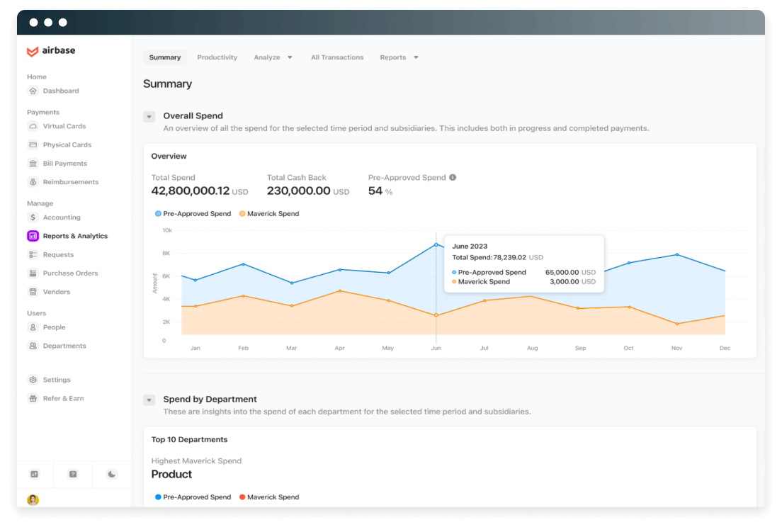The width and height of the screenshot is (782, 532).
Task: Click the Bill Payments bank icon
Action: tap(33, 164)
